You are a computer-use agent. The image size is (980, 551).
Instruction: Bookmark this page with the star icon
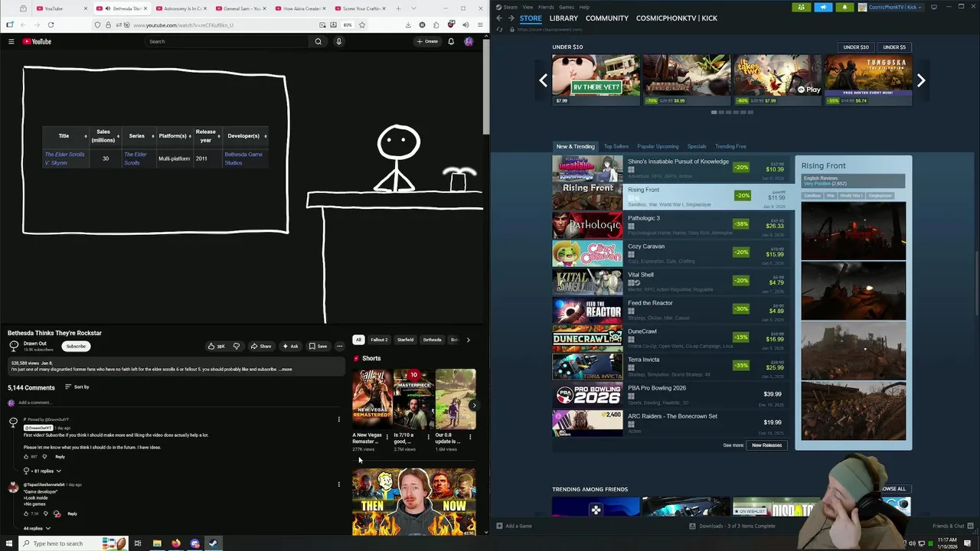point(362,24)
